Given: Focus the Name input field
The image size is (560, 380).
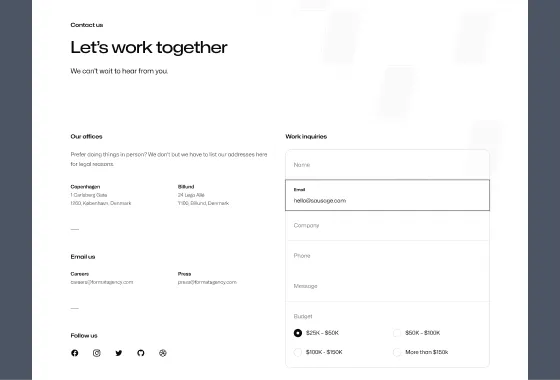Looking at the screenshot, I should click(x=388, y=165).
